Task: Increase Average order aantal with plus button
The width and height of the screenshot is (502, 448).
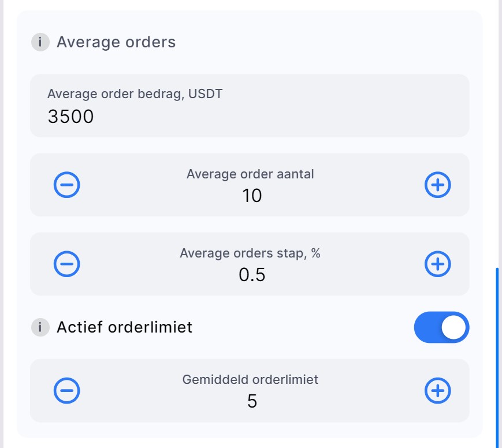Action: (437, 185)
